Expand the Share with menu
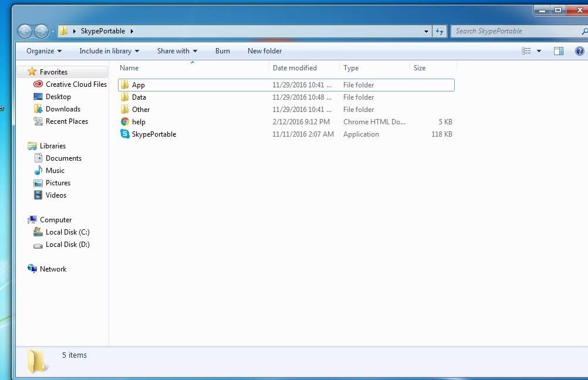 pyautogui.click(x=177, y=51)
